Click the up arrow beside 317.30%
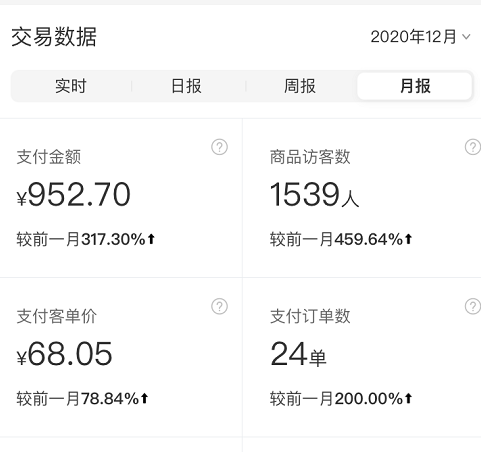 [151, 239]
